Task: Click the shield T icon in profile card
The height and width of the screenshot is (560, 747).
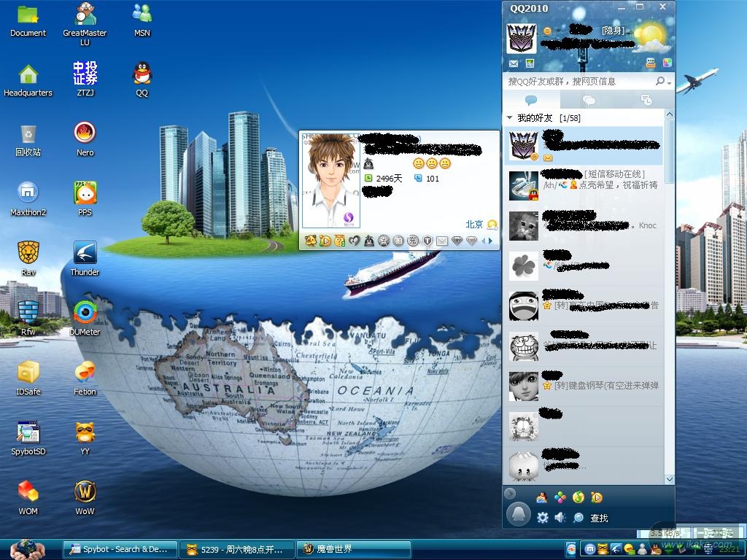Action: [x=427, y=241]
